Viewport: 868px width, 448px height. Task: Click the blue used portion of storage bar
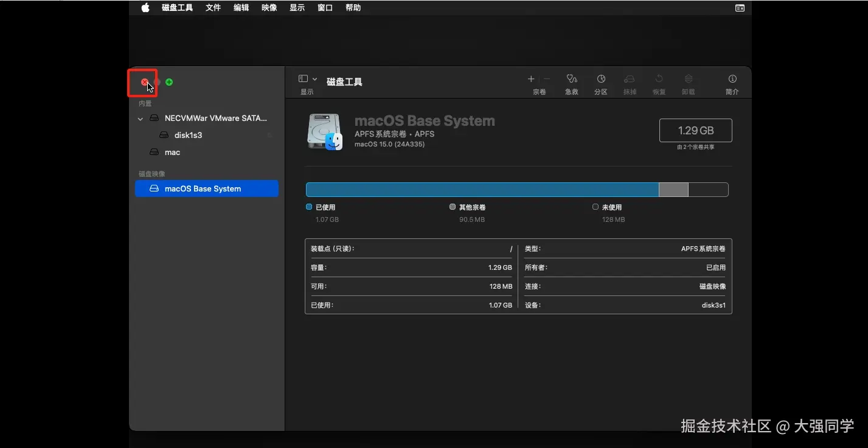coord(482,190)
